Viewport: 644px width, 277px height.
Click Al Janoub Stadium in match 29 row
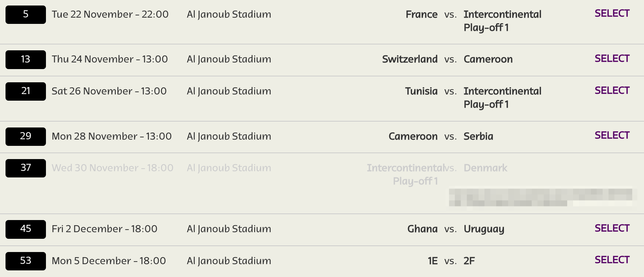229,136
